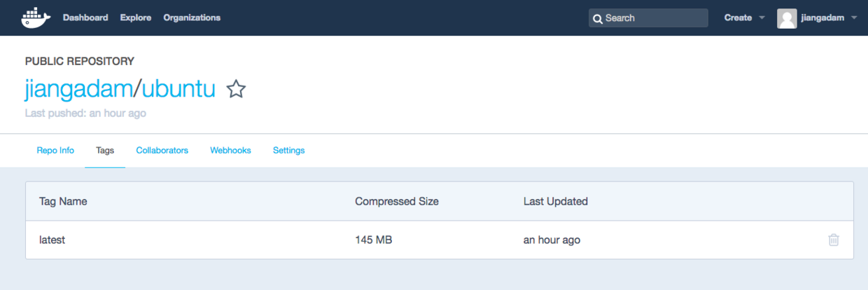Switch to the Webhooks tab
This screenshot has height=290, width=868.
pos(230,151)
